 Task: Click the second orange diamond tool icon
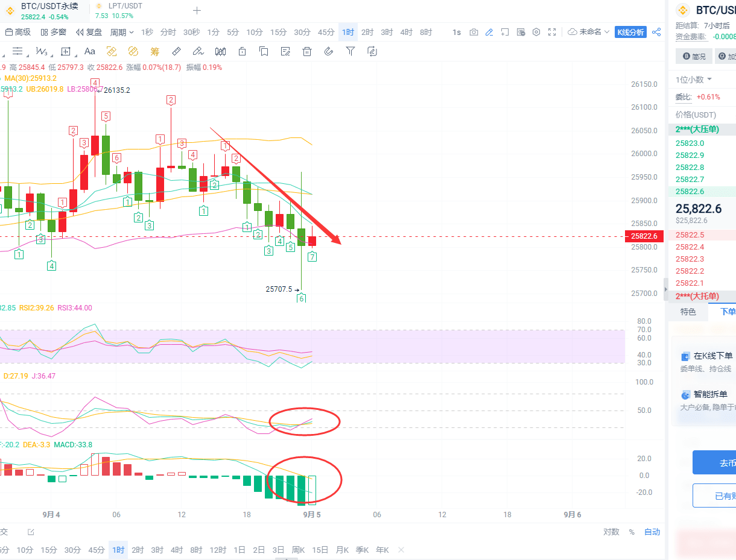tap(133, 51)
